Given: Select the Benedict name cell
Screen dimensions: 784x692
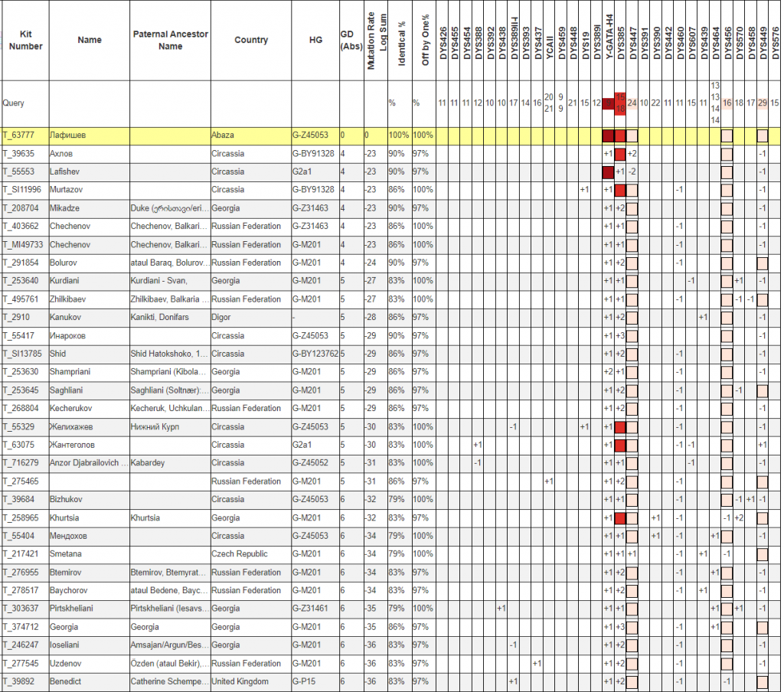Looking at the screenshot, I should [66, 681].
